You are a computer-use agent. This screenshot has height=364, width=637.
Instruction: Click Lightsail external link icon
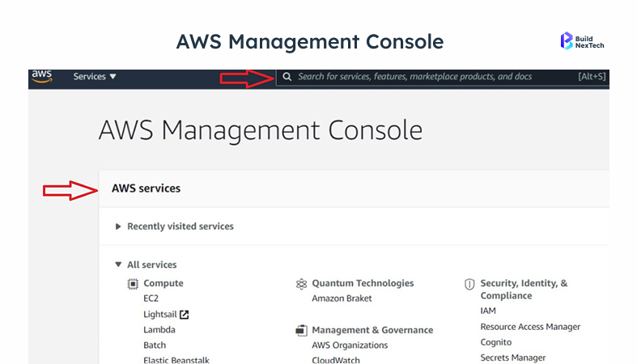(184, 315)
